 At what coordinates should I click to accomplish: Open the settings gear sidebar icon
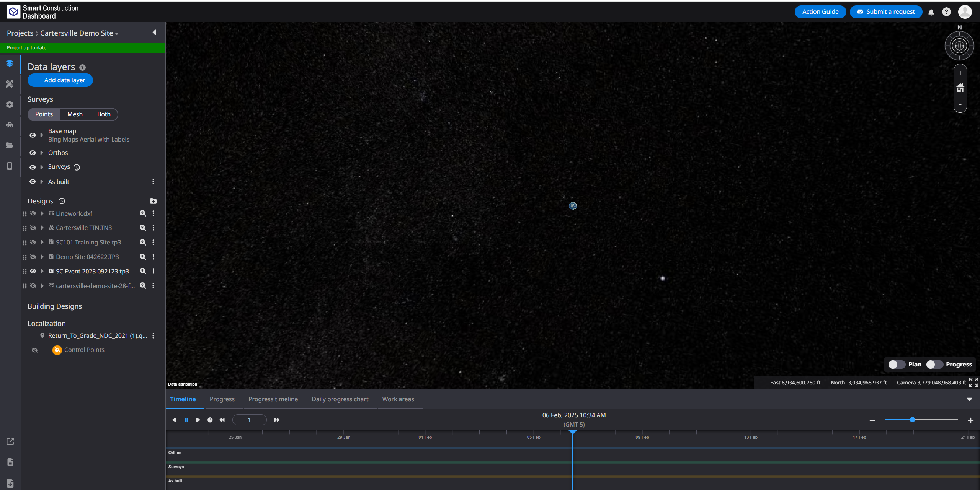tap(10, 104)
